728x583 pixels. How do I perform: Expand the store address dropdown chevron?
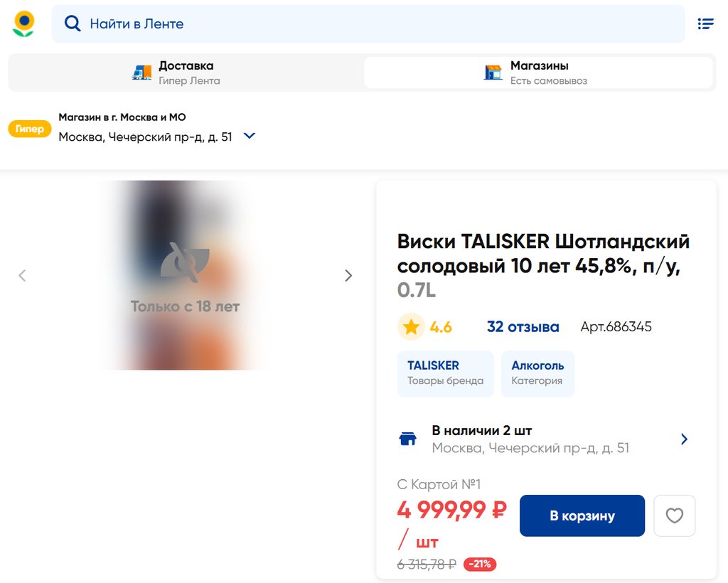pos(250,136)
